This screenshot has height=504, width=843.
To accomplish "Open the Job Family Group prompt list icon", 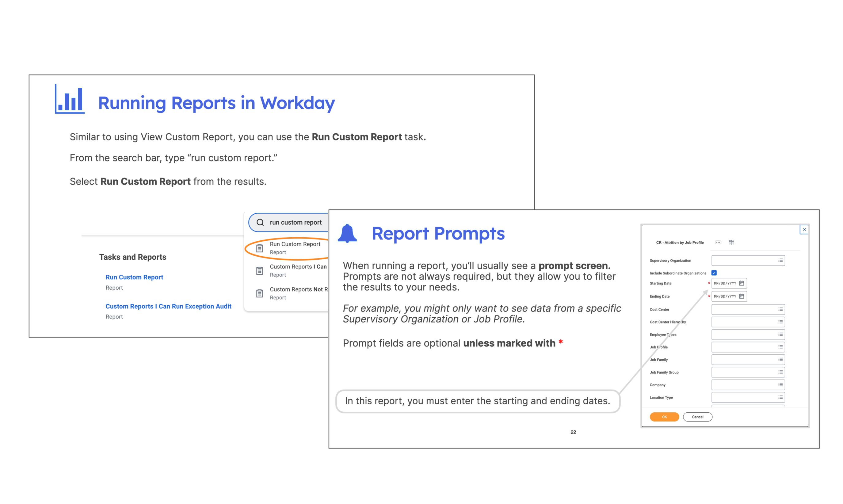I will point(780,372).
